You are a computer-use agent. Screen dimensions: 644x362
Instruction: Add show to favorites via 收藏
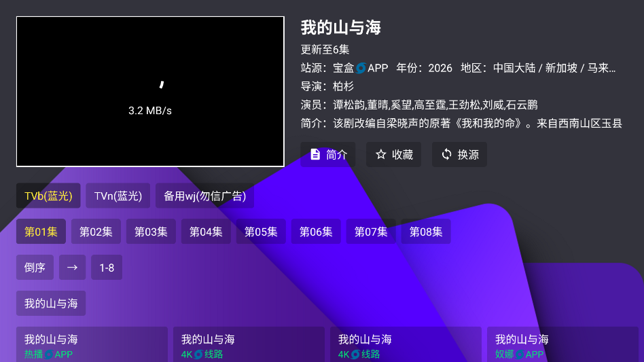tap(393, 154)
